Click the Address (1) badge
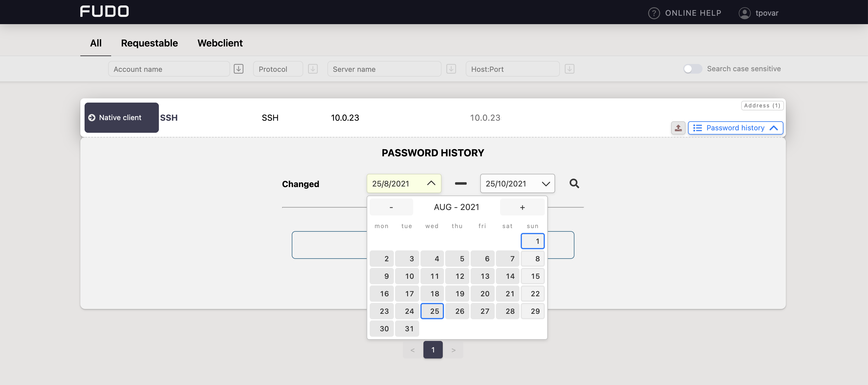Image resolution: width=868 pixels, height=385 pixels. (762, 105)
